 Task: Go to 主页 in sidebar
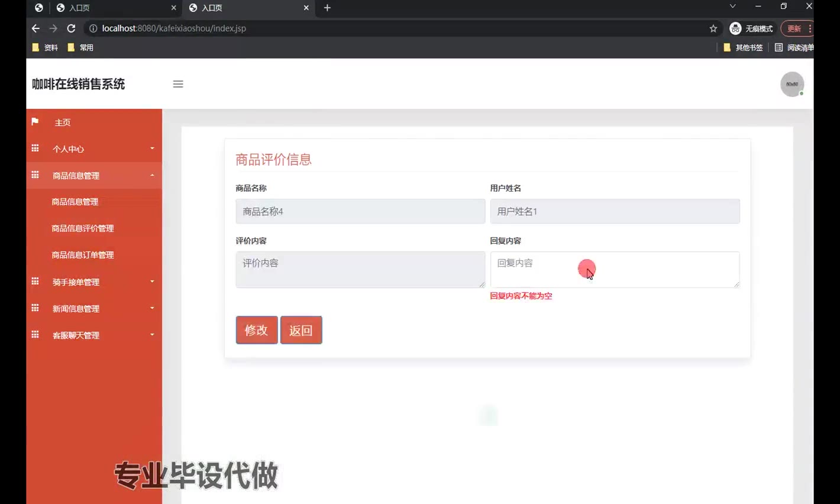[x=62, y=122]
